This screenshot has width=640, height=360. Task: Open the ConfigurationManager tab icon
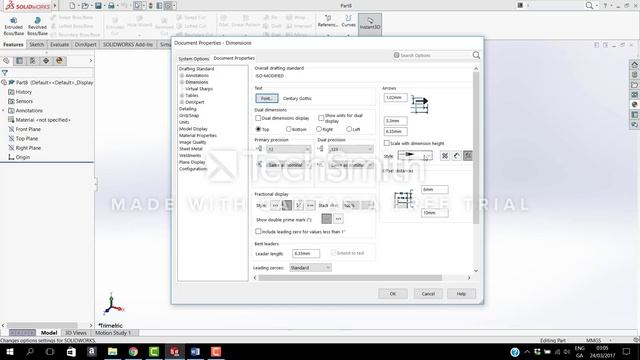pyautogui.click(x=32, y=61)
